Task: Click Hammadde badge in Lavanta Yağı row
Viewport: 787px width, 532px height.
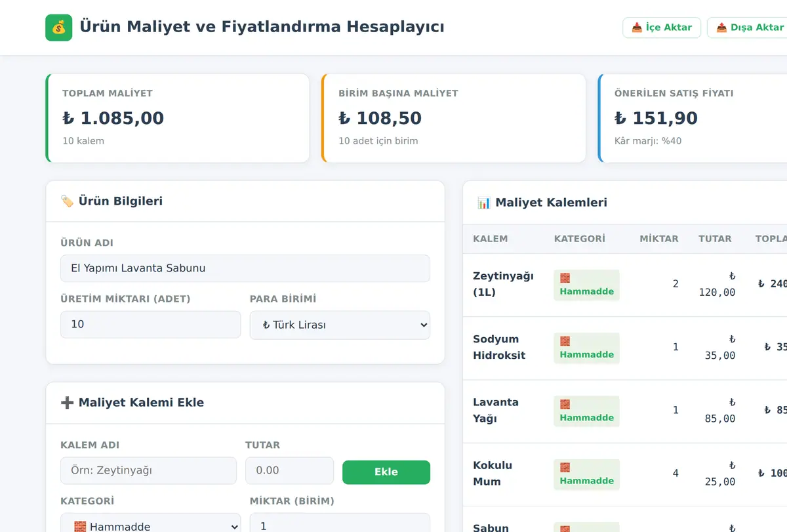Action: (x=587, y=411)
